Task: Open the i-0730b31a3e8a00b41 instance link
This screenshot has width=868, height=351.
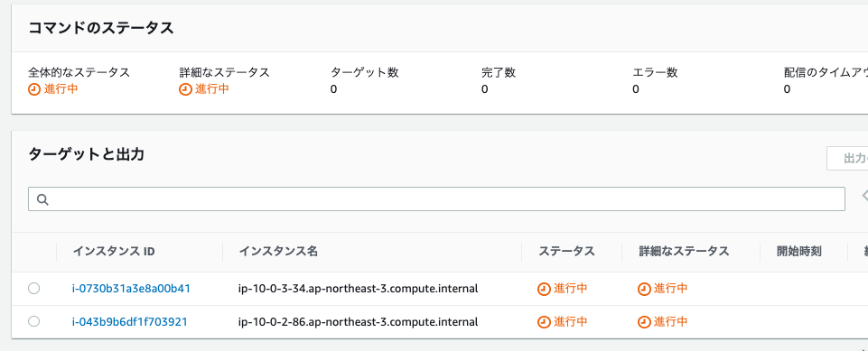Action: (x=131, y=288)
